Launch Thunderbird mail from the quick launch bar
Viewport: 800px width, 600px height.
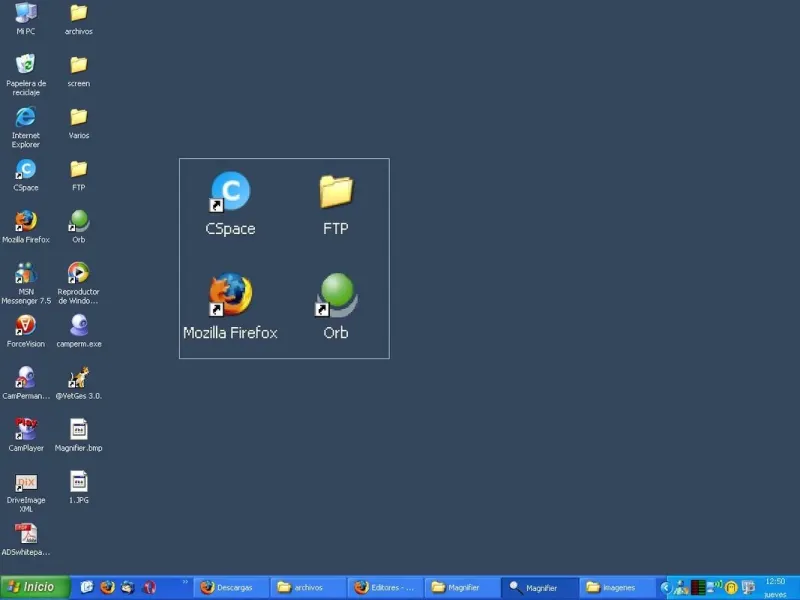tap(128, 587)
